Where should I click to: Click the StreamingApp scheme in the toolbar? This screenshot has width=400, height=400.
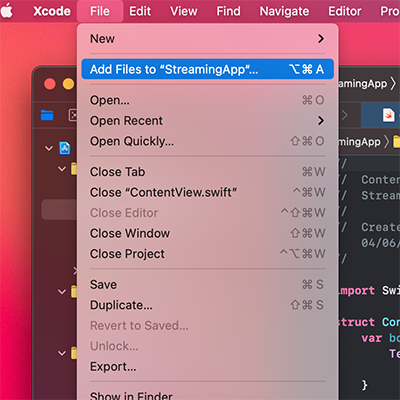pos(362,83)
